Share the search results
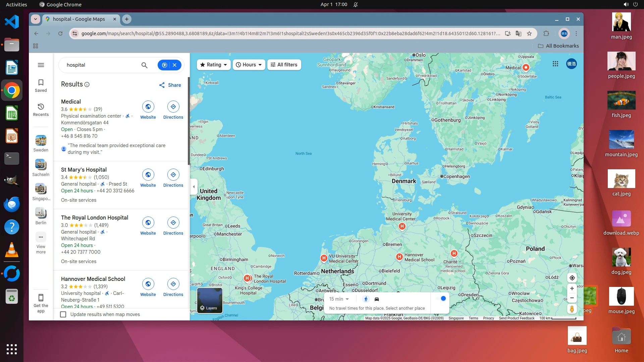 (170, 85)
